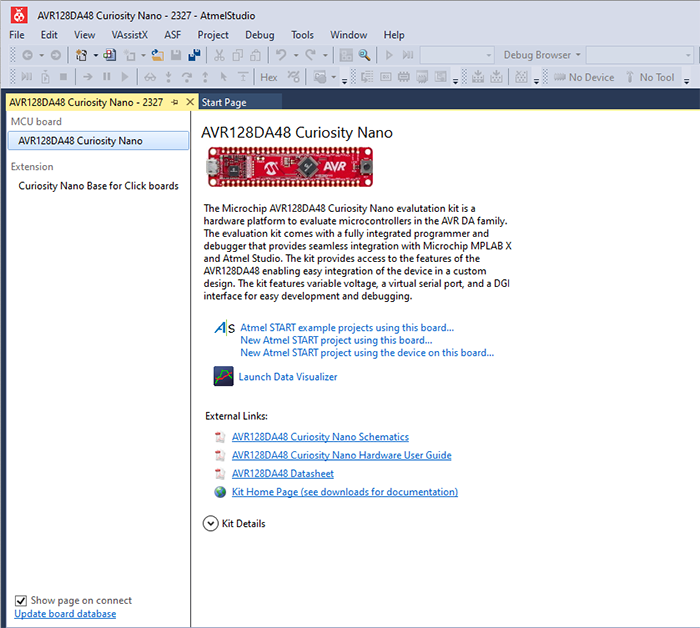Click the New Project toolbar icon
700x628 pixels.
click(x=82, y=55)
